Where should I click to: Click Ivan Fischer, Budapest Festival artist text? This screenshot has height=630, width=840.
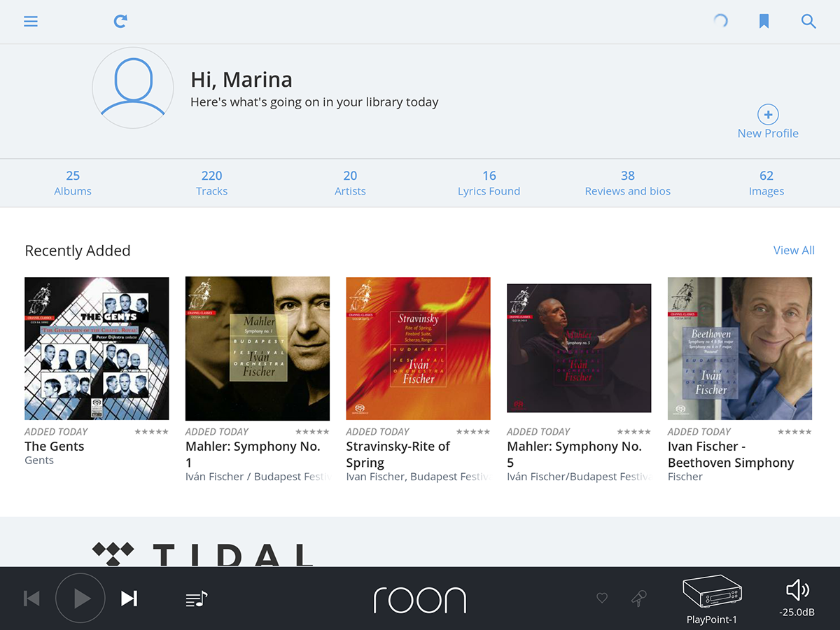[419, 477]
